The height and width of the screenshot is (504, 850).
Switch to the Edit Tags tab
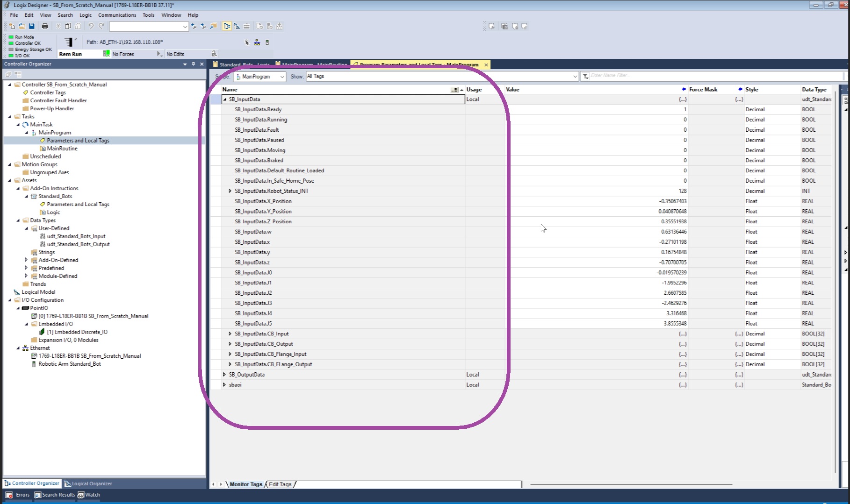280,484
